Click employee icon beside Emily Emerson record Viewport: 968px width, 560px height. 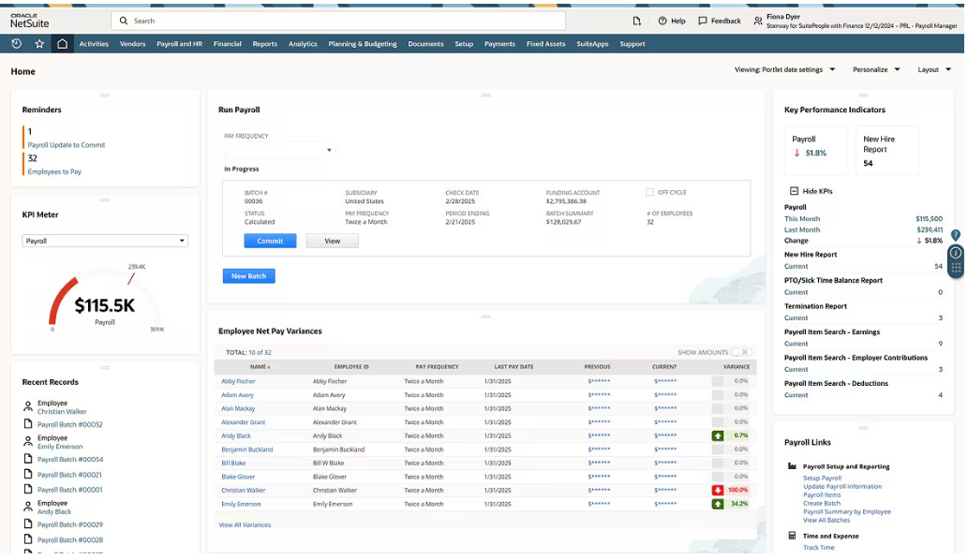click(28, 442)
